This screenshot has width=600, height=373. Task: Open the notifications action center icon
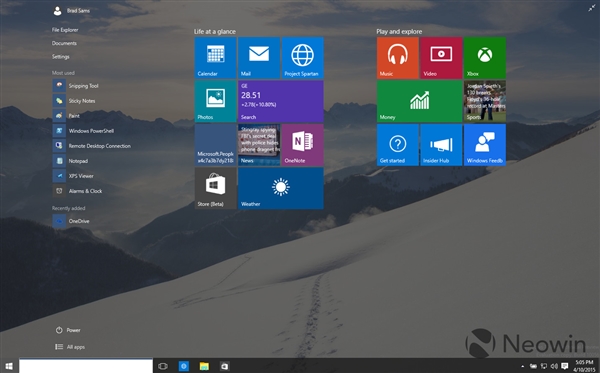[x=564, y=366]
